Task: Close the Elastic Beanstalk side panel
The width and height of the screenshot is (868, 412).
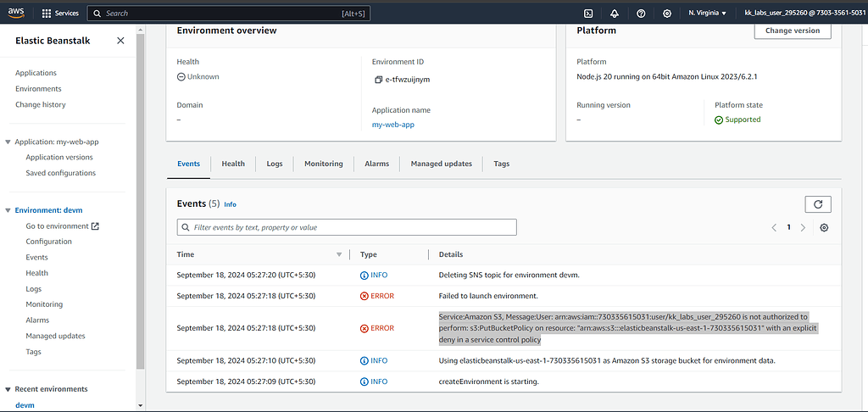Action: click(120, 41)
